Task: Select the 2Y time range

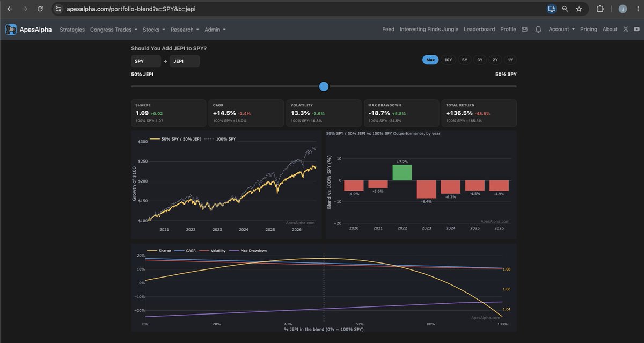Action: 495,60
